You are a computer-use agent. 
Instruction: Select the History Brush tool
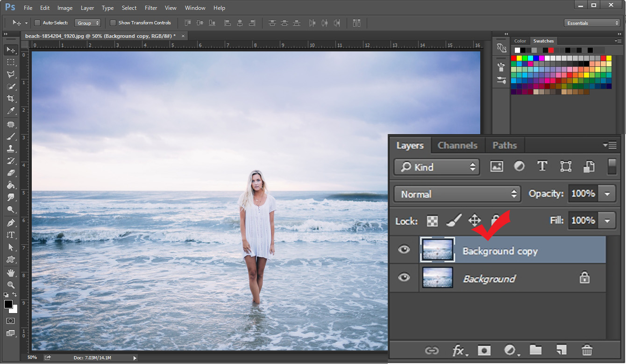pyautogui.click(x=10, y=161)
